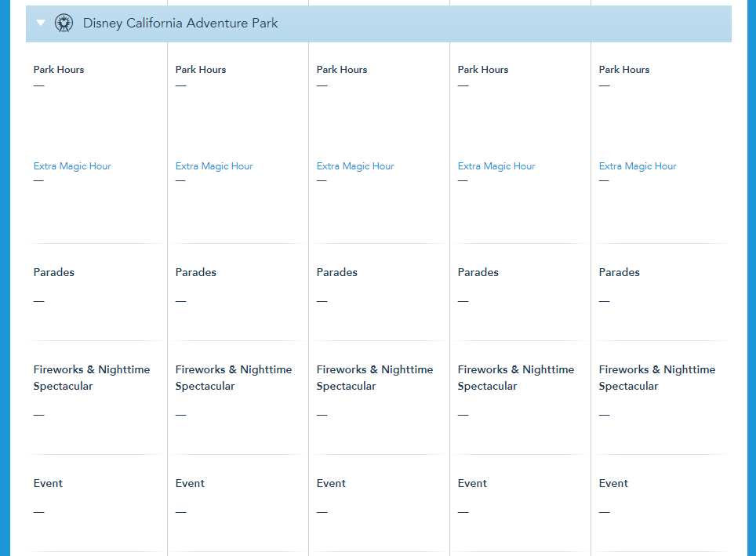Click the Event heading in second column

(x=190, y=484)
